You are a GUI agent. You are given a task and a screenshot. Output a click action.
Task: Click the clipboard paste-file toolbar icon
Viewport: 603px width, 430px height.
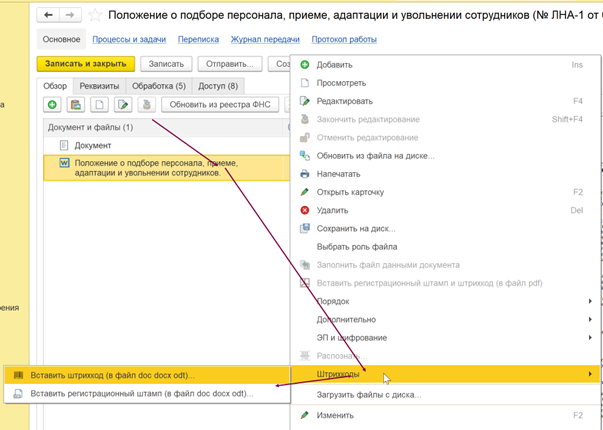[76, 105]
